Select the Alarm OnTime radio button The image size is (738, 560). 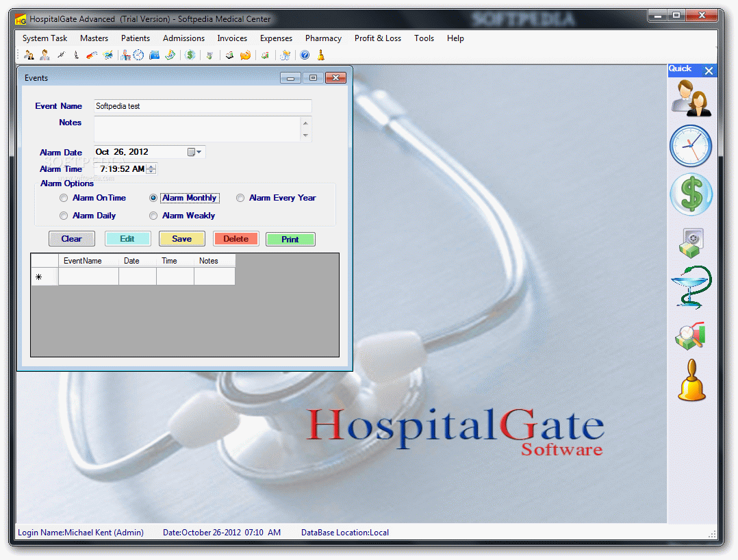point(64,198)
